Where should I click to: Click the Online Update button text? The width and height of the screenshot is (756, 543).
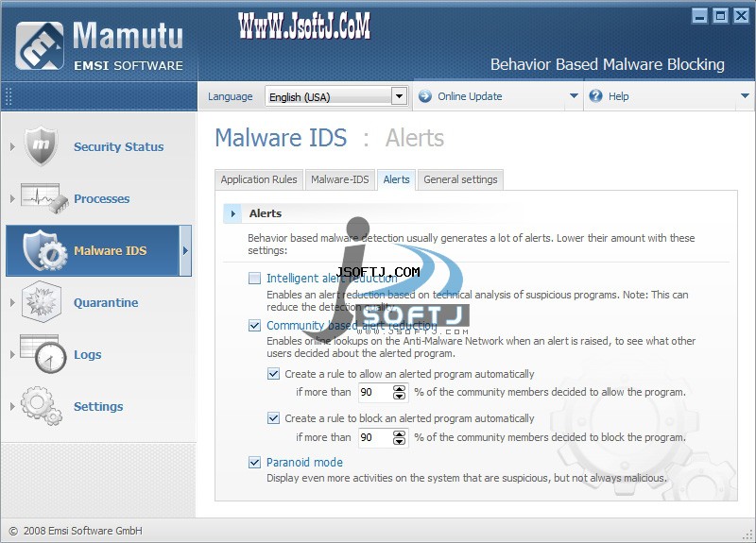[470, 96]
